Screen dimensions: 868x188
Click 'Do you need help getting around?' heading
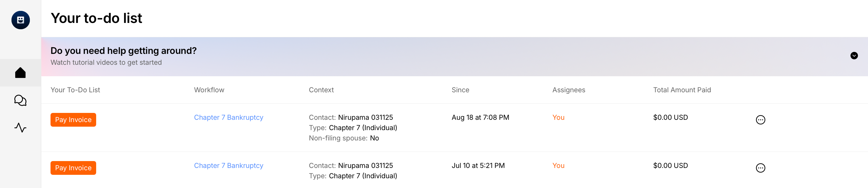click(123, 51)
